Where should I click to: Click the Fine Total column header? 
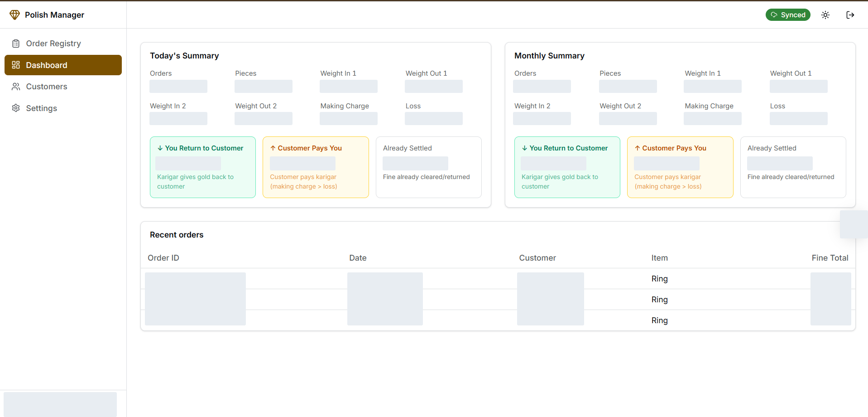(830, 258)
